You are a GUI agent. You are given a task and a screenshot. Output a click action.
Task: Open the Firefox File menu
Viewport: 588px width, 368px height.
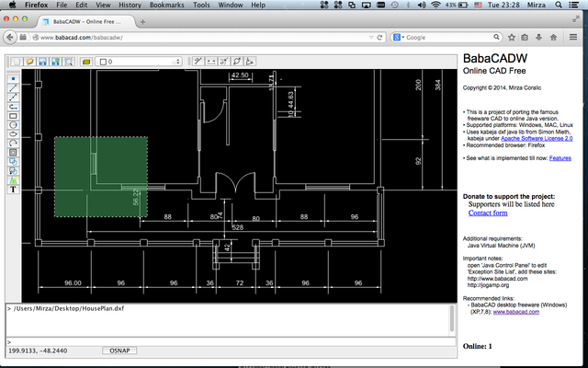(62, 5)
